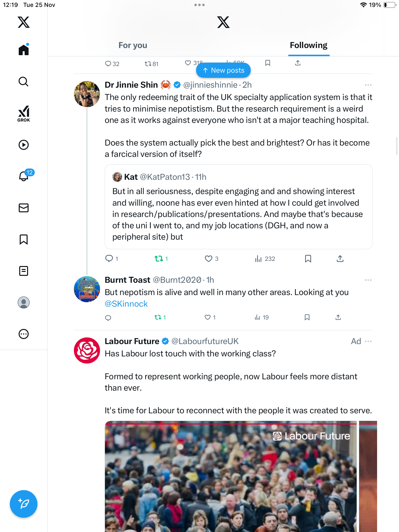Open sidebar Bookmarks page
399x532 pixels.
24,239
